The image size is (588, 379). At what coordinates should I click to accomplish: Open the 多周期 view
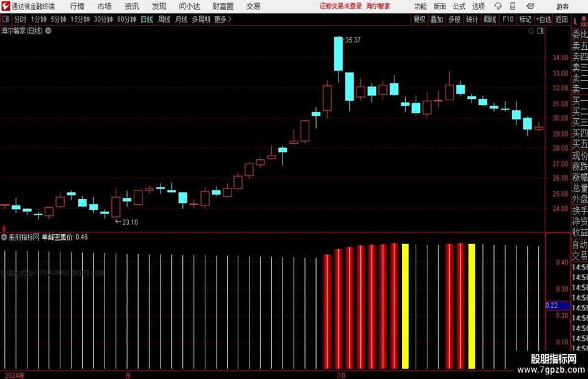(201, 19)
